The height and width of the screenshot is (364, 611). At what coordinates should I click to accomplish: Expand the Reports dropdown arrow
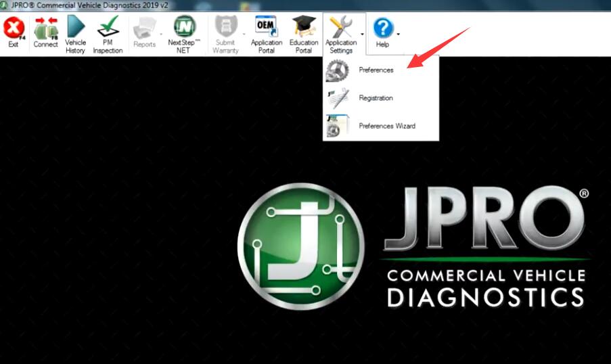(161, 35)
